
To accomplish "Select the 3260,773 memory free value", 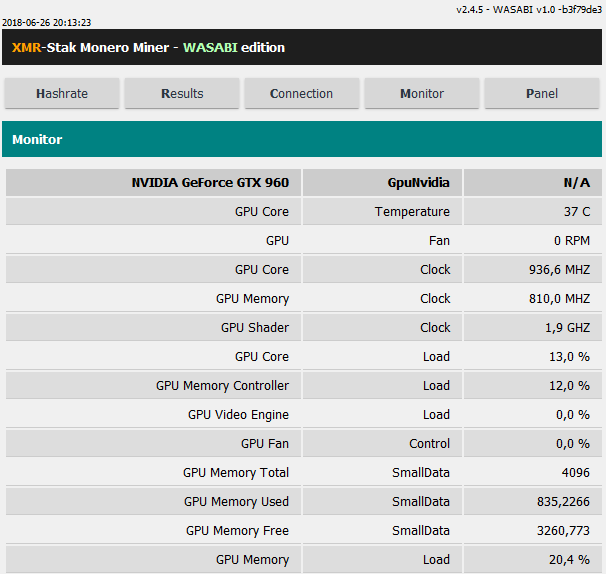I will (563, 530).
